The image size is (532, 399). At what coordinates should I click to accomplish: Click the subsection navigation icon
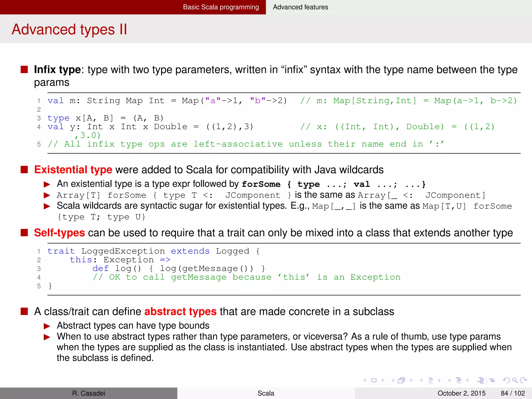point(430,380)
